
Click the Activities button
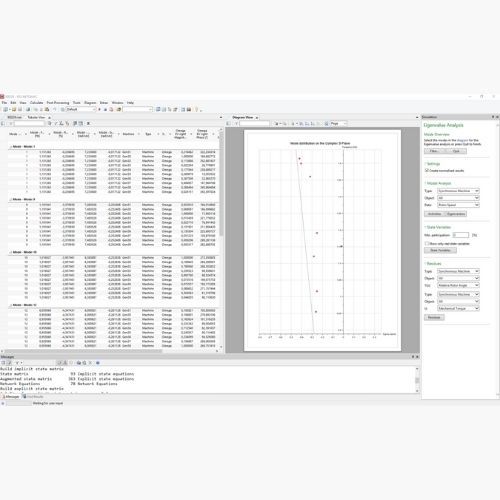coord(434,214)
